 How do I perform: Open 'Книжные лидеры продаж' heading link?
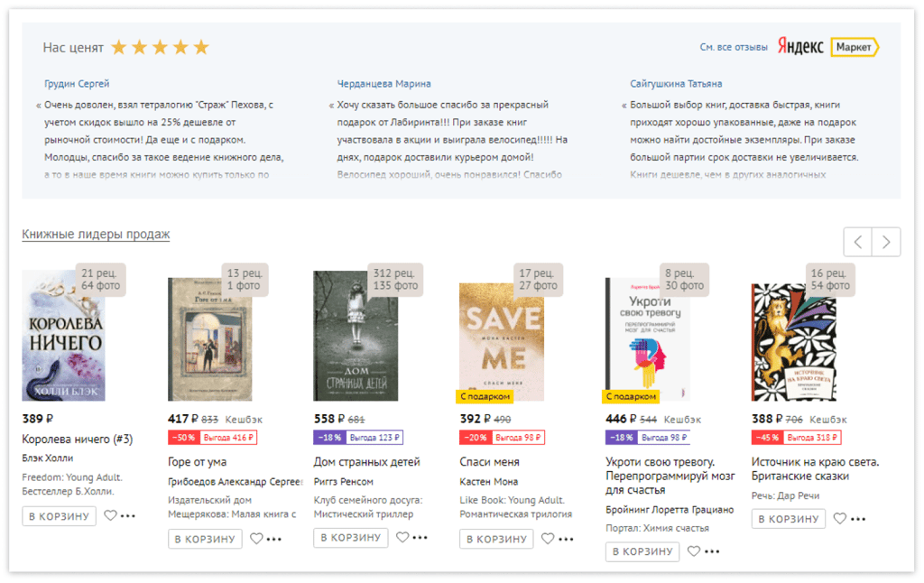[x=96, y=234]
